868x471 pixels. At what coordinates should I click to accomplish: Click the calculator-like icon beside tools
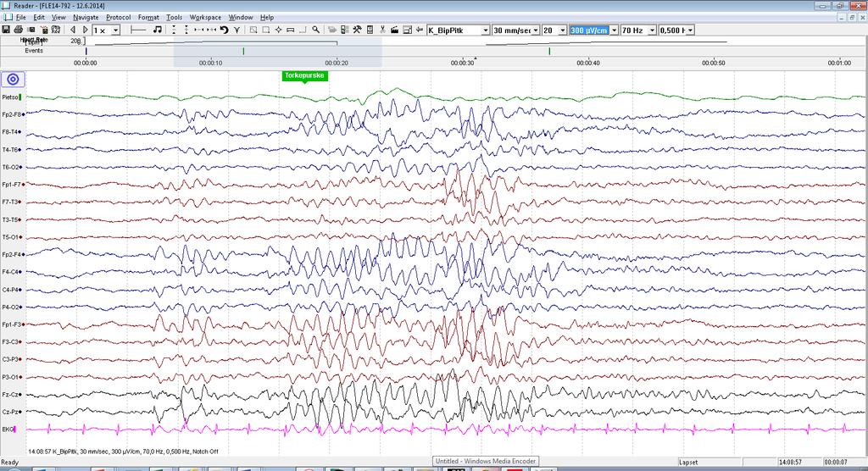click(370, 30)
